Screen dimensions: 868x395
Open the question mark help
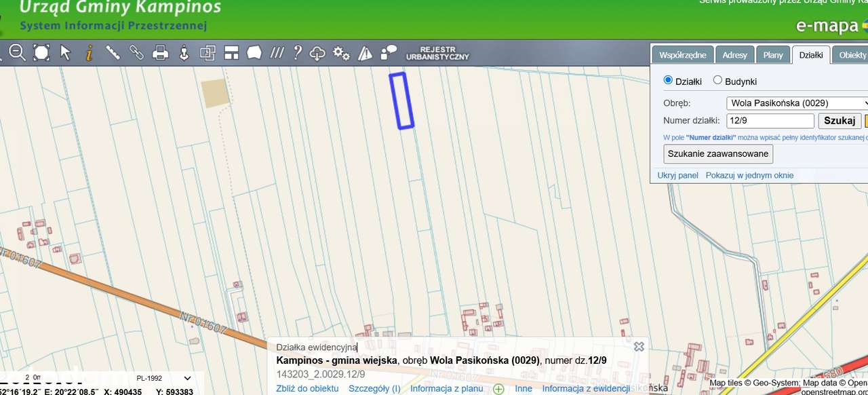(x=297, y=52)
